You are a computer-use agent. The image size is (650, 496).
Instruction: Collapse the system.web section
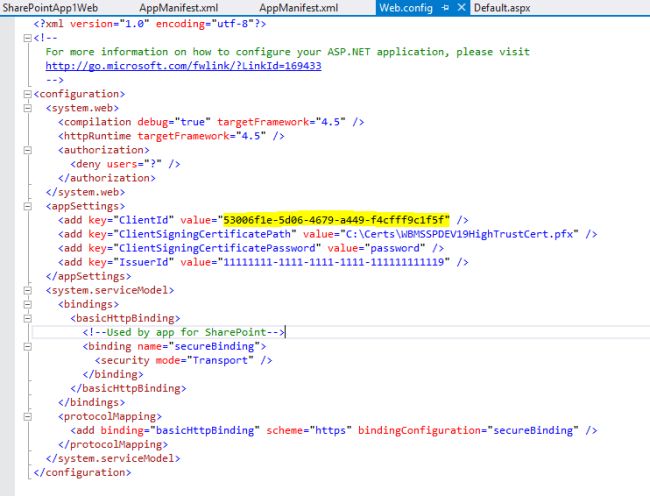coord(27,108)
